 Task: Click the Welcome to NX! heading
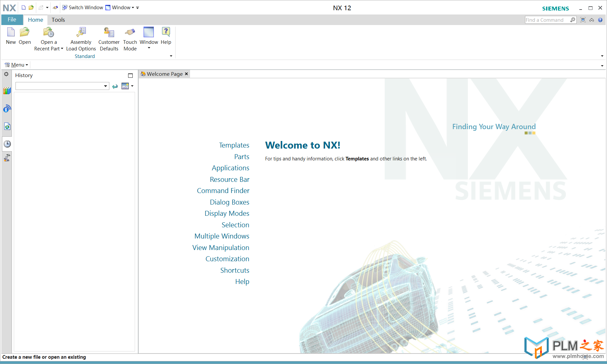[x=303, y=145]
